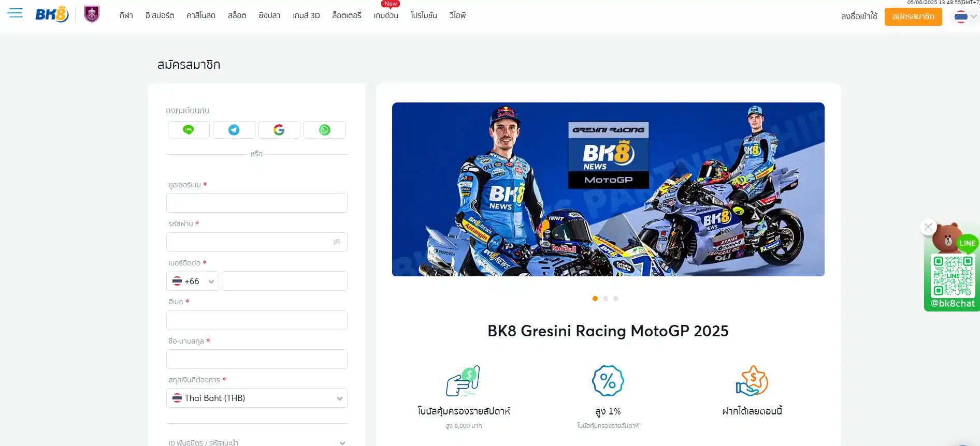Toggle password visibility eye icon
The image size is (980, 446).
[337, 242]
